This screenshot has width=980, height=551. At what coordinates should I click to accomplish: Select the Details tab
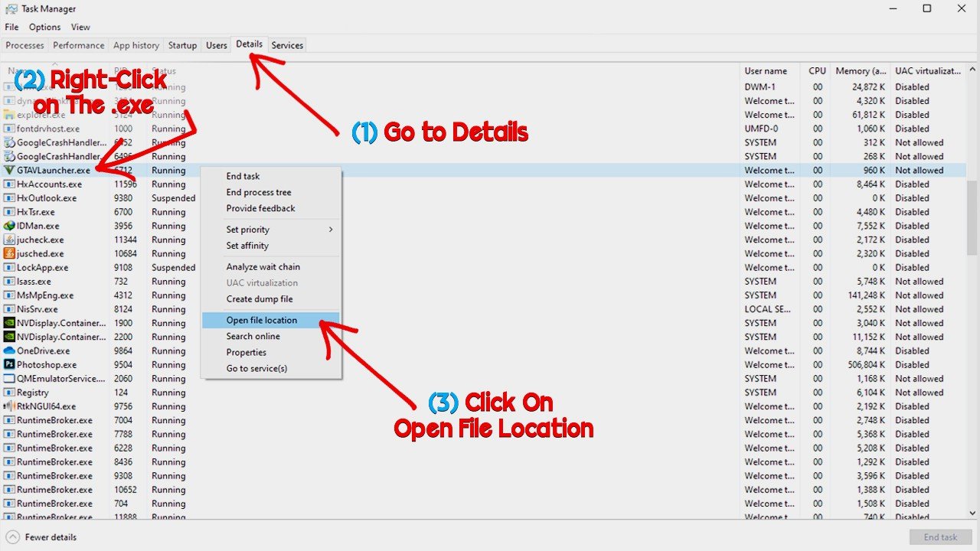tap(250, 44)
